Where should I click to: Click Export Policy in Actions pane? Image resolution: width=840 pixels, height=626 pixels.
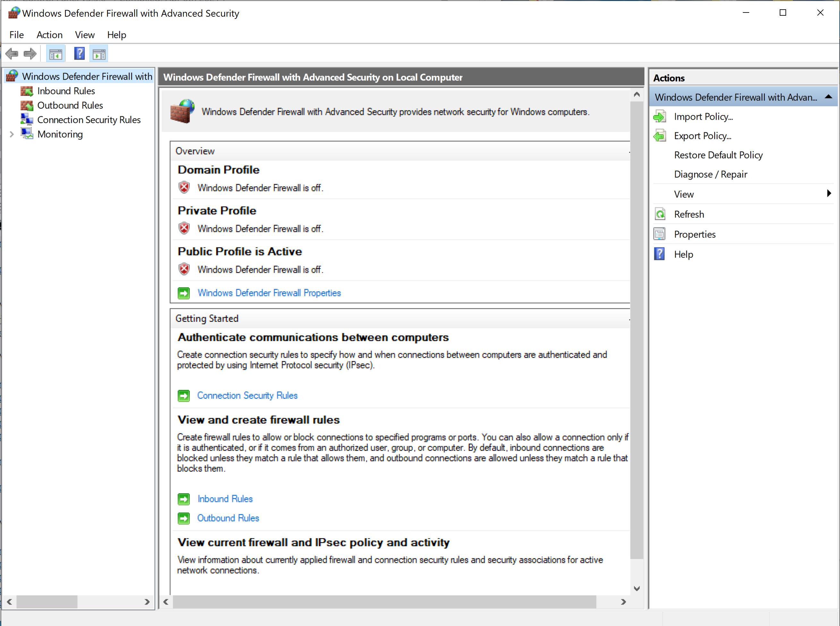[x=702, y=136]
